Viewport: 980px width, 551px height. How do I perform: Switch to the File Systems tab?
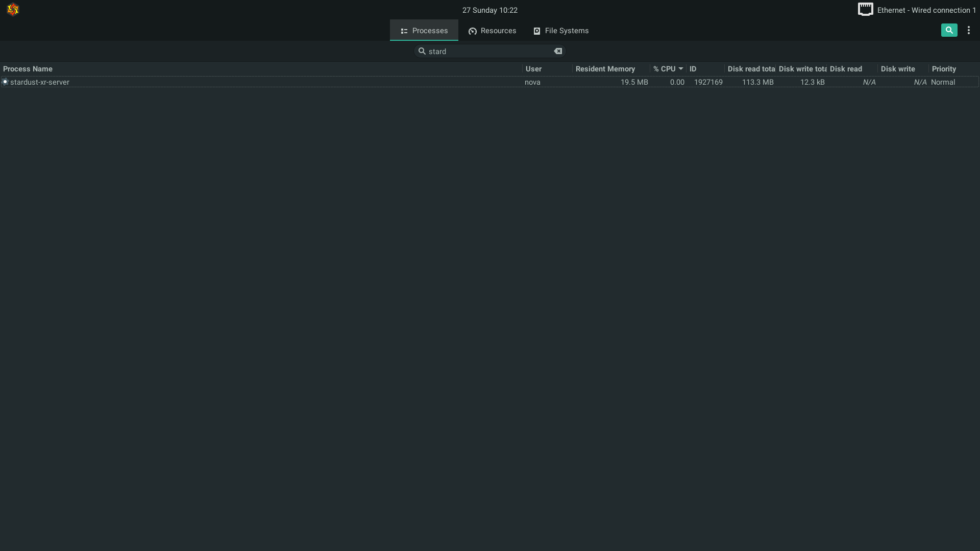pos(560,31)
